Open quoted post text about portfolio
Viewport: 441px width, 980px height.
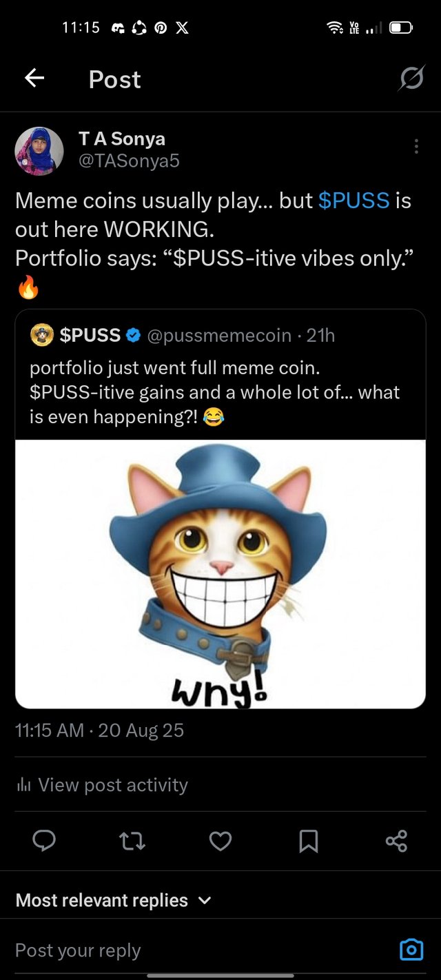coord(214,392)
